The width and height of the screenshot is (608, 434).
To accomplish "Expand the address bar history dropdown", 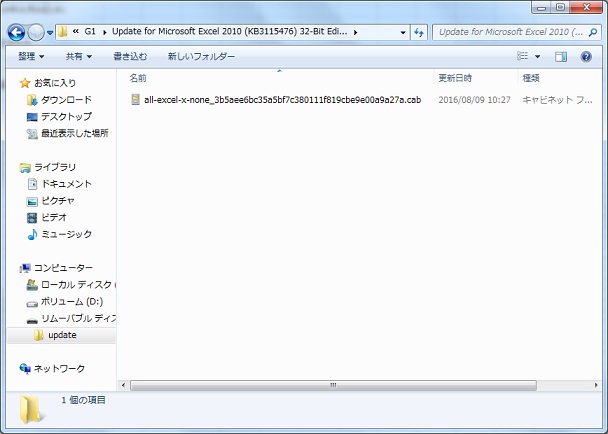I will (403, 33).
